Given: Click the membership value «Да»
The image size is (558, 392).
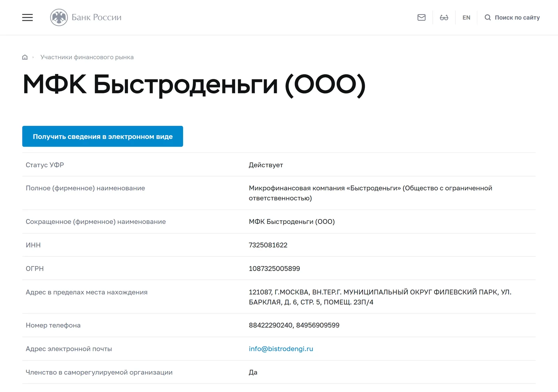Looking at the screenshot, I should coord(253,372).
